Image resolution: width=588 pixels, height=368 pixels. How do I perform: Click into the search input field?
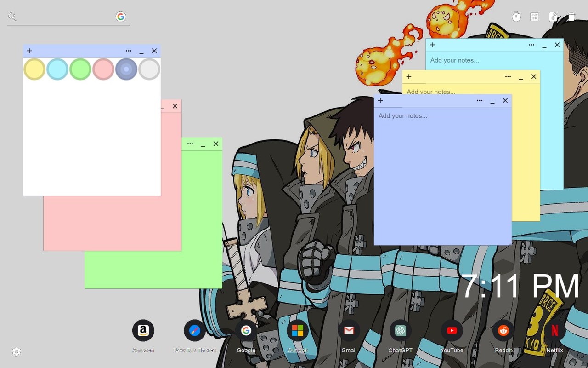coord(66,17)
